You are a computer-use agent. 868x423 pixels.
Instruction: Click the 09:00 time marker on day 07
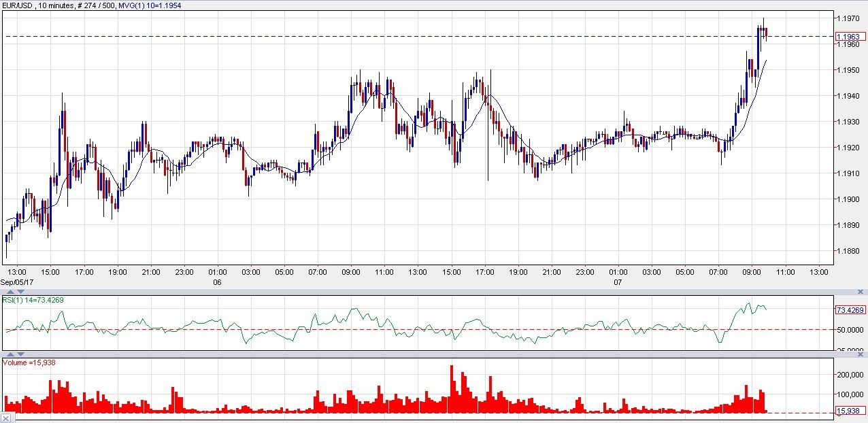pos(752,272)
